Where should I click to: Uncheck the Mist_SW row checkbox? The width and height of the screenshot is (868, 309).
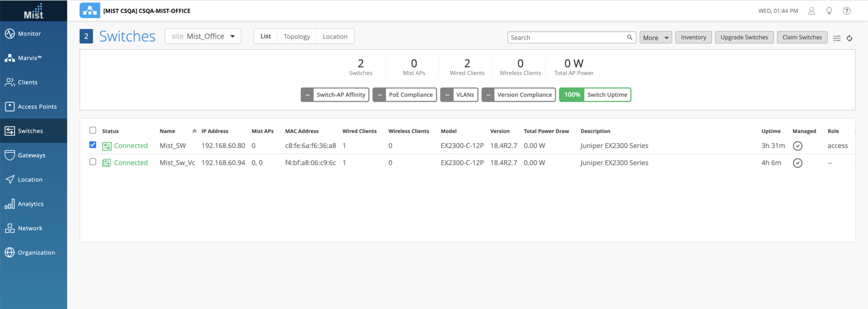point(93,145)
